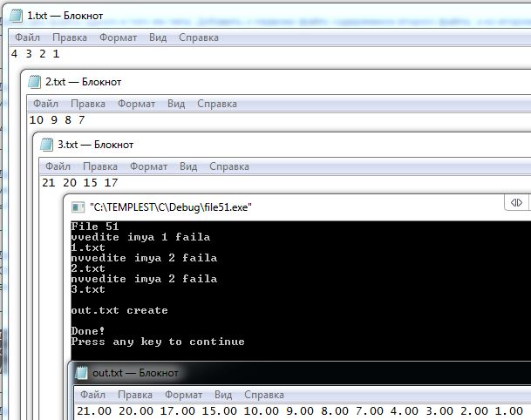Open Файл menu in 3.txt window
The width and height of the screenshot is (531, 420).
[58, 166]
